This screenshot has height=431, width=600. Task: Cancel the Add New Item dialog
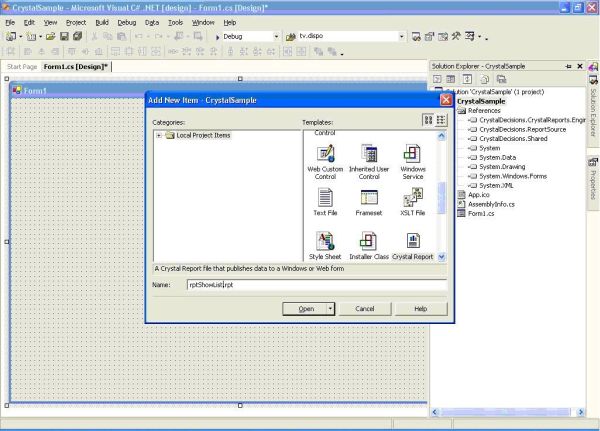[365, 309]
